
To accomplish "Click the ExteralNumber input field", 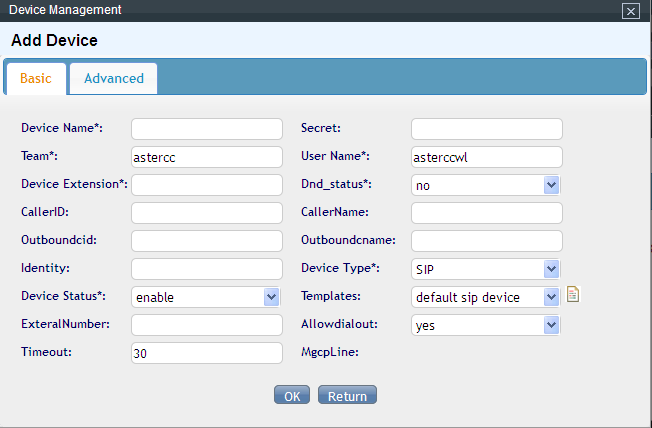I will (x=207, y=325).
